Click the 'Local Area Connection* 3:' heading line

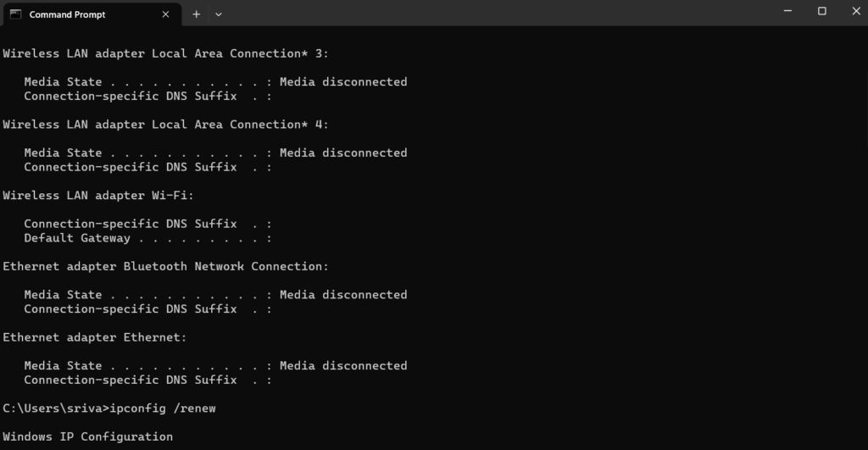coord(165,53)
